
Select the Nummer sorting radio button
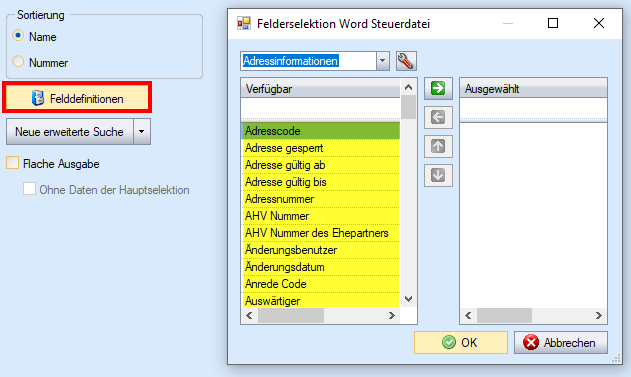click(x=18, y=62)
